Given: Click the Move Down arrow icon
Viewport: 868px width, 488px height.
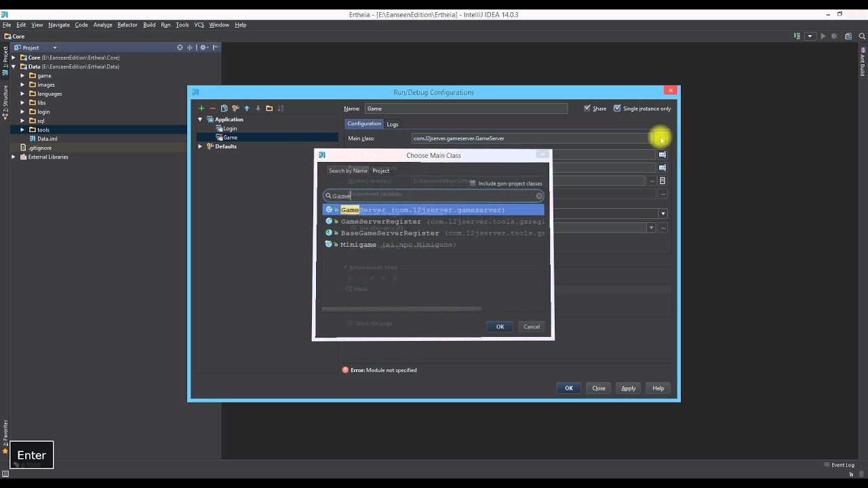Looking at the screenshot, I should coord(258,108).
